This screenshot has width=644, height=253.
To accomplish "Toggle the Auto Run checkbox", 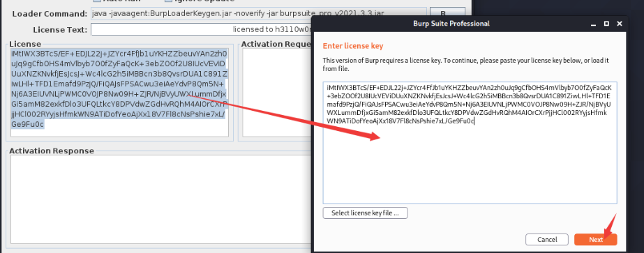I will (x=97, y=1).
